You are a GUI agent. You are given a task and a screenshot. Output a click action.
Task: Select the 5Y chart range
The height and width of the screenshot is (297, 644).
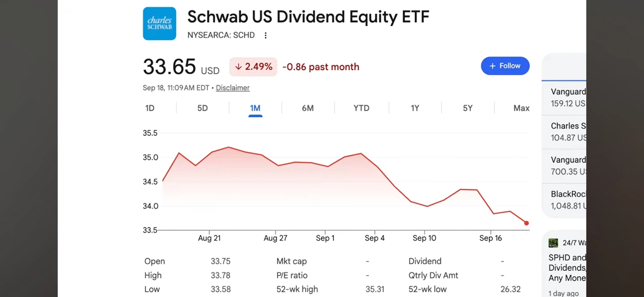(x=468, y=108)
